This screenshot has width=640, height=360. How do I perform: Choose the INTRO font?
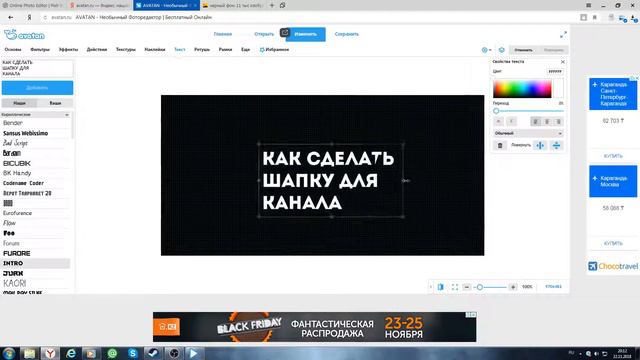pyautogui.click(x=36, y=263)
